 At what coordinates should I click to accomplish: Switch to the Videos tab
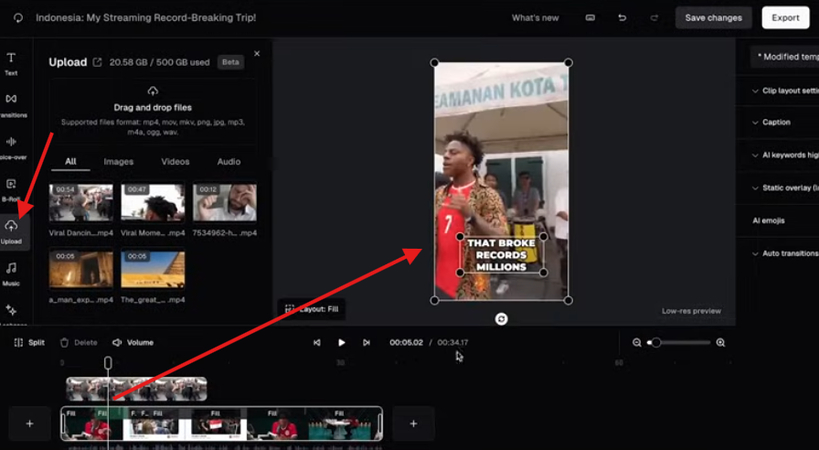coord(175,162)
